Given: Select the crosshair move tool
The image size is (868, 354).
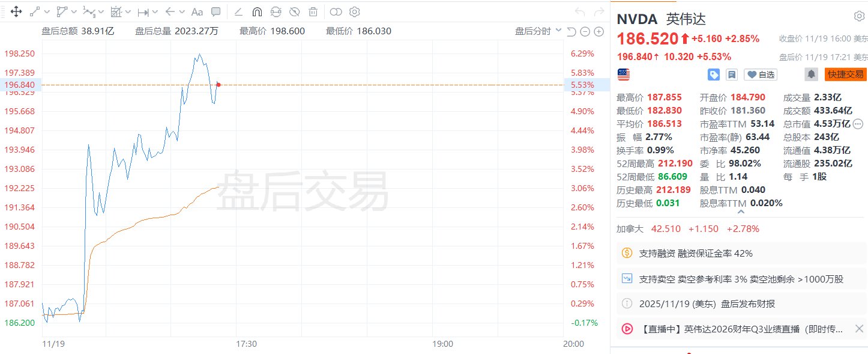Looking at the screenshot, I should tap(16, 11).
